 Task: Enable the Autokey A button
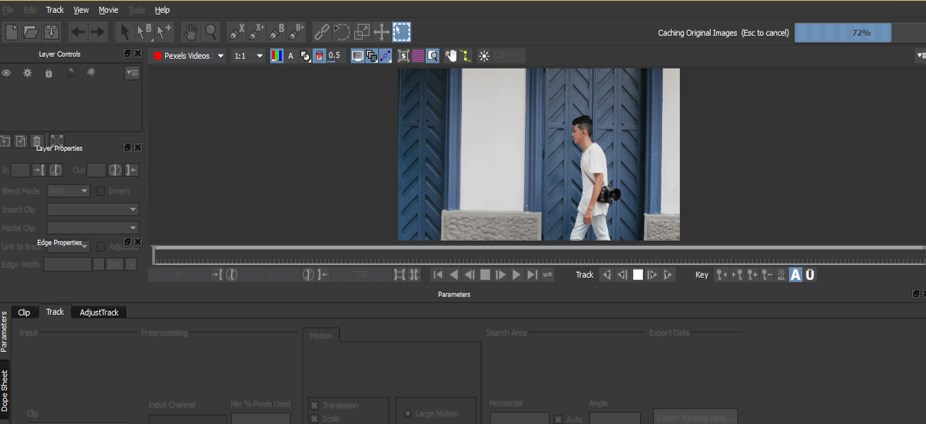click(x=795, y=275)
